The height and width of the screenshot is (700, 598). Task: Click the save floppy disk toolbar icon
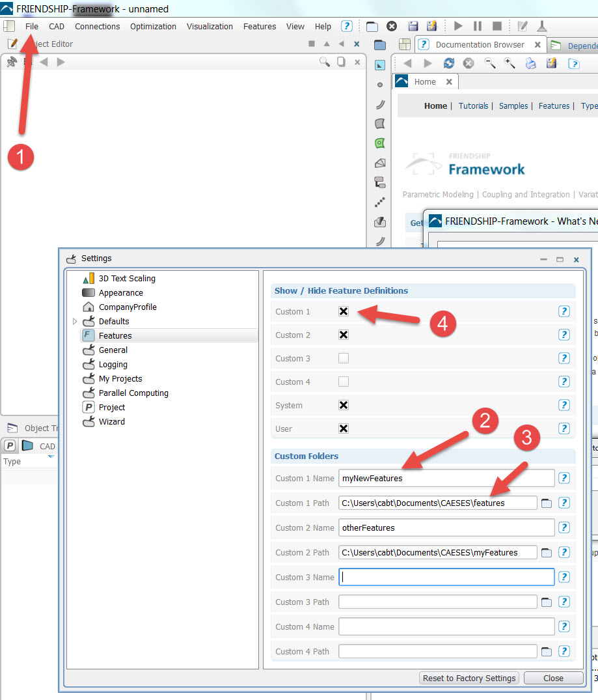[413, 26]
